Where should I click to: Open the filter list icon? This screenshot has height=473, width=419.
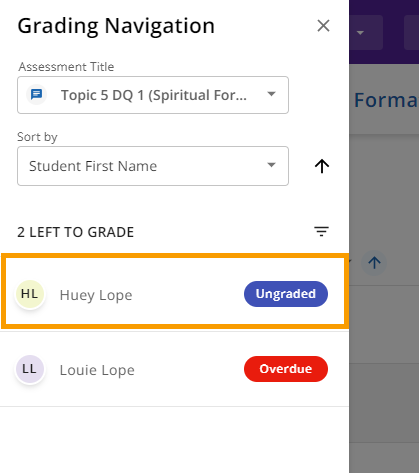(321, 231)
